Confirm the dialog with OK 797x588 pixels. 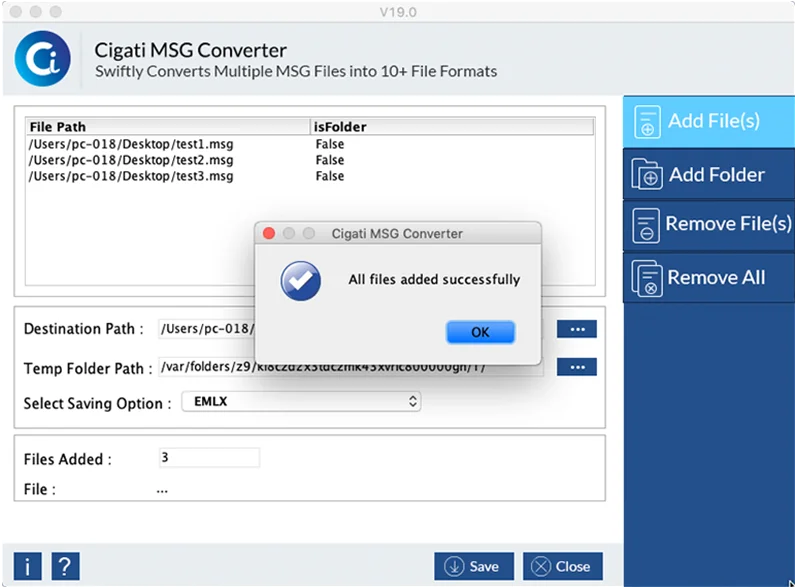(480, 332)
